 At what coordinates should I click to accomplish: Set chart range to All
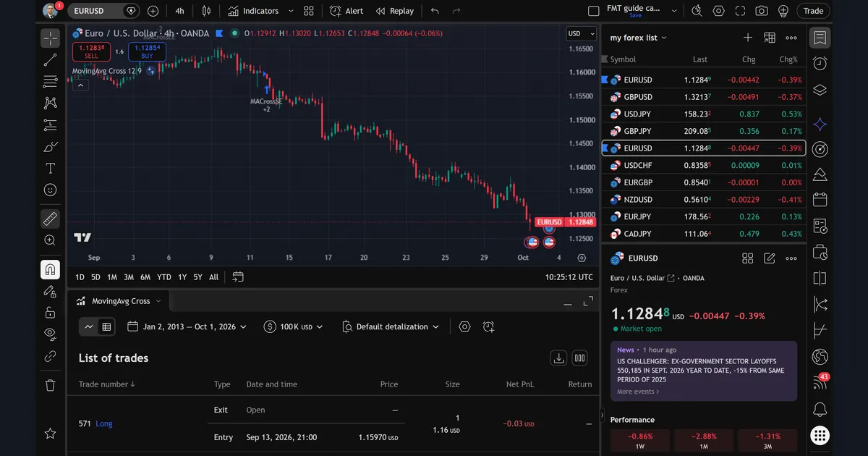click(x=213, y=276)
